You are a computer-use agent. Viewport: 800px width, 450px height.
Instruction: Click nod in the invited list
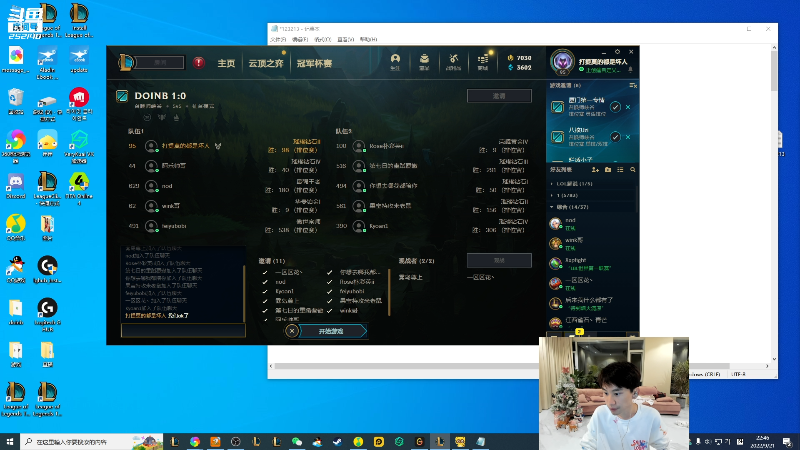tap(281, 282)
